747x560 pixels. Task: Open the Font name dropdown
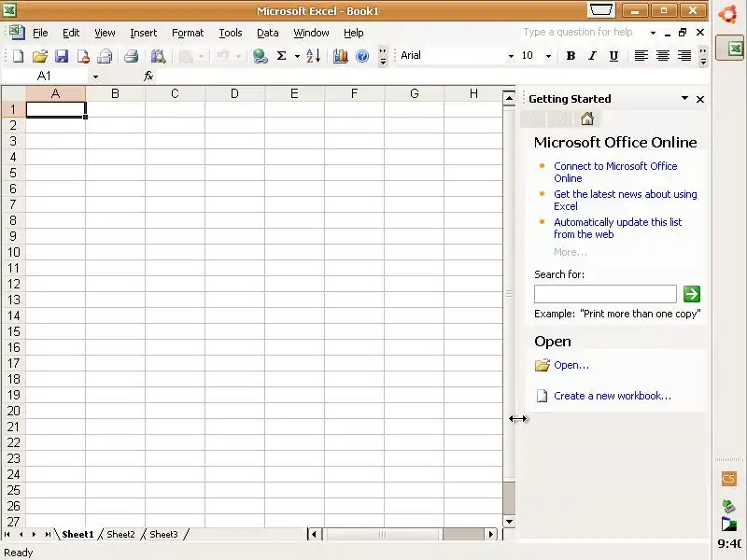pos(511,56)
